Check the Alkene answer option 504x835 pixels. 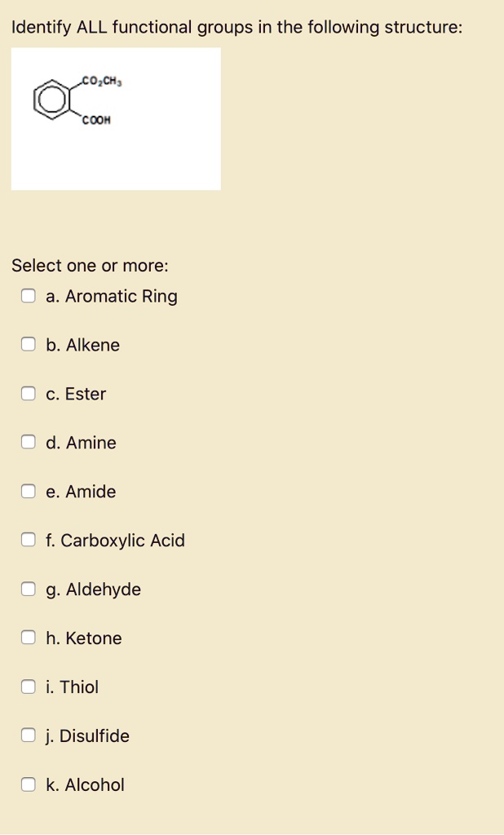29,344
